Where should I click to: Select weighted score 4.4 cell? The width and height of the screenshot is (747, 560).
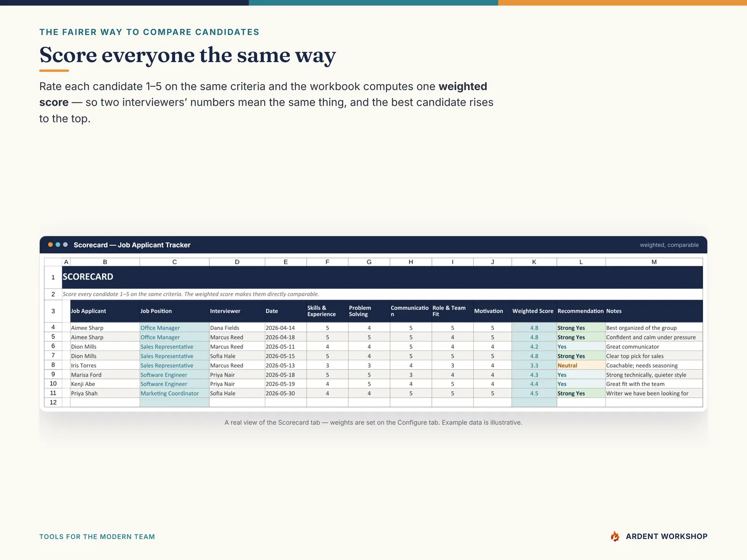(x=534, y=384)
